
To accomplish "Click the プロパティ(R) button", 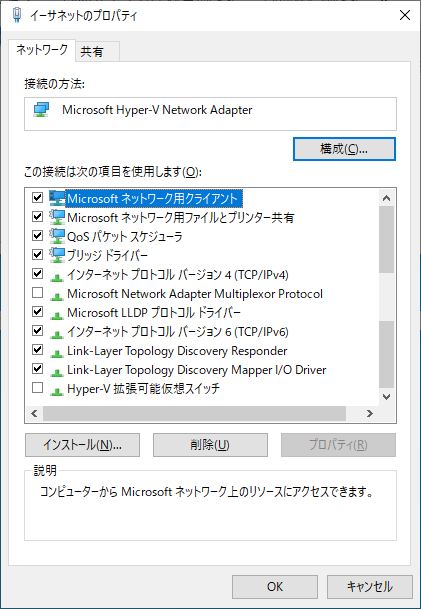I will point(338,445).
